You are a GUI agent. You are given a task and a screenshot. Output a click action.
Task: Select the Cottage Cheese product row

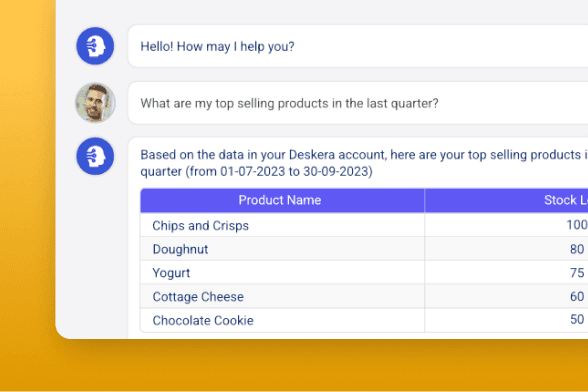coord(364,296)
